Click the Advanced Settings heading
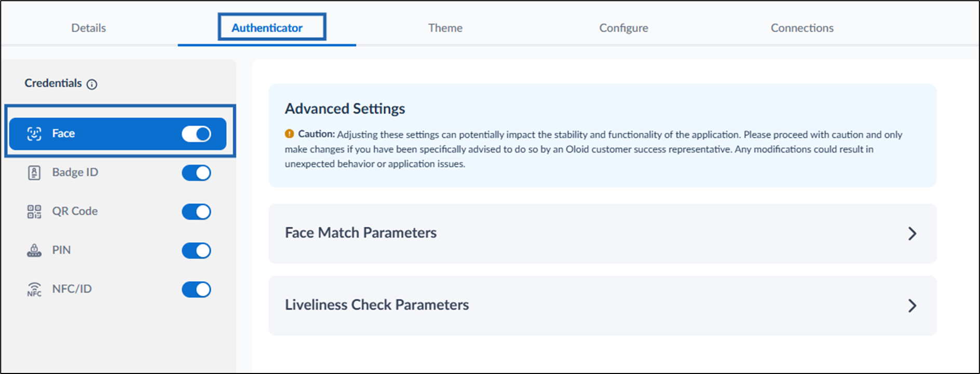This screenshot has height=374, width=980. pyautogui.click(x=345, y=108)
